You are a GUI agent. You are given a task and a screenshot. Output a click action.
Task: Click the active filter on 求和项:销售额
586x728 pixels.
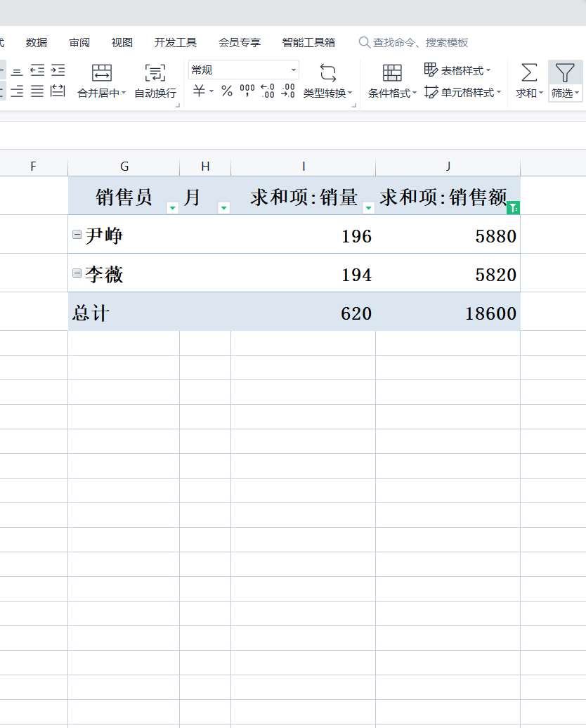[x=513, y=208]
